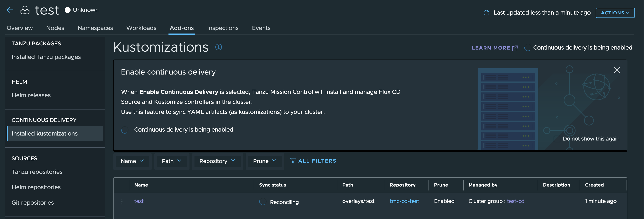644x219 pixels.
Task: Expand the Prune filter dropdown
Action: 265,161
